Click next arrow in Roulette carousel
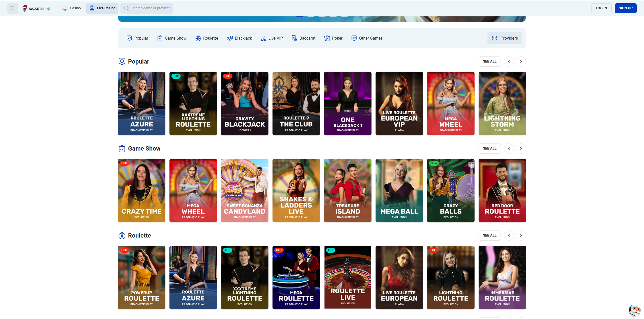644x319 pixels. (x=521, y=235)
